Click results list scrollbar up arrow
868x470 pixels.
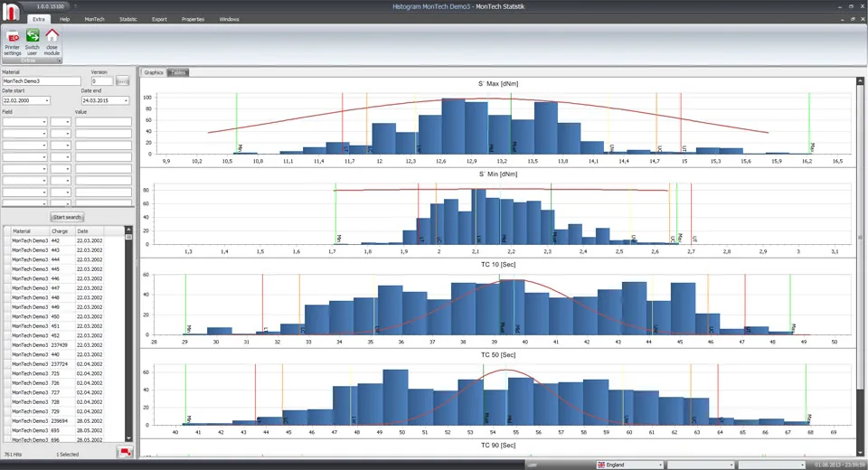[x=129, y=230]
